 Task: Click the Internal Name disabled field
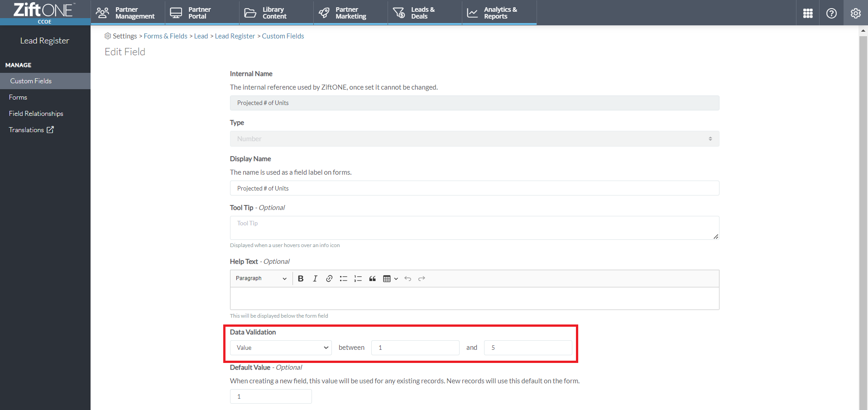[x=475, y=103]
